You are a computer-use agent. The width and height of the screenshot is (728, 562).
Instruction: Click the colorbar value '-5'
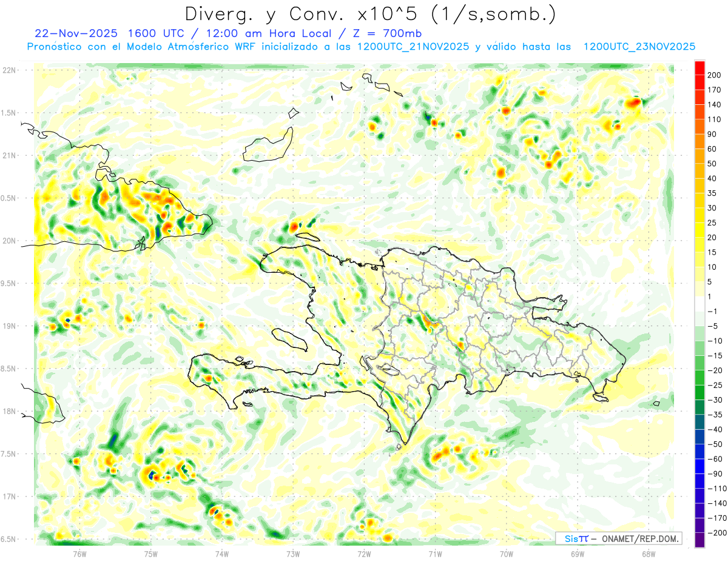tap(713, 326)
